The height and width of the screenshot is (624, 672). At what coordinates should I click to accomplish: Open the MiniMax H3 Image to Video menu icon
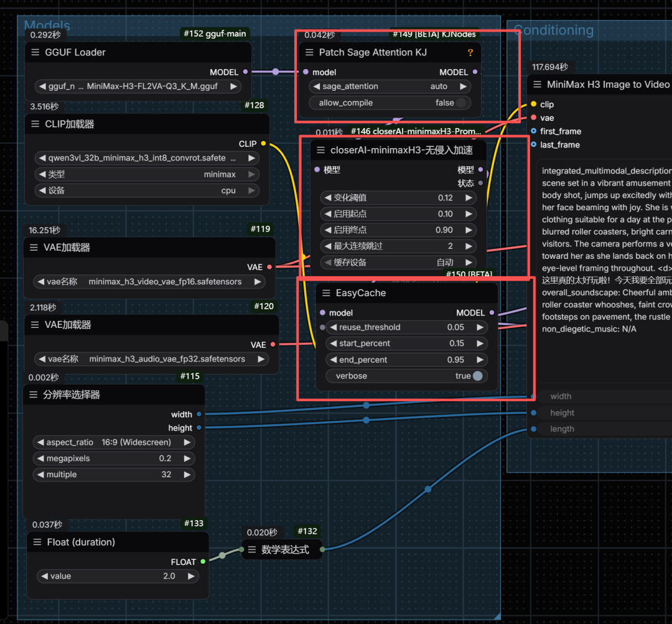click(x=537, y=85)
